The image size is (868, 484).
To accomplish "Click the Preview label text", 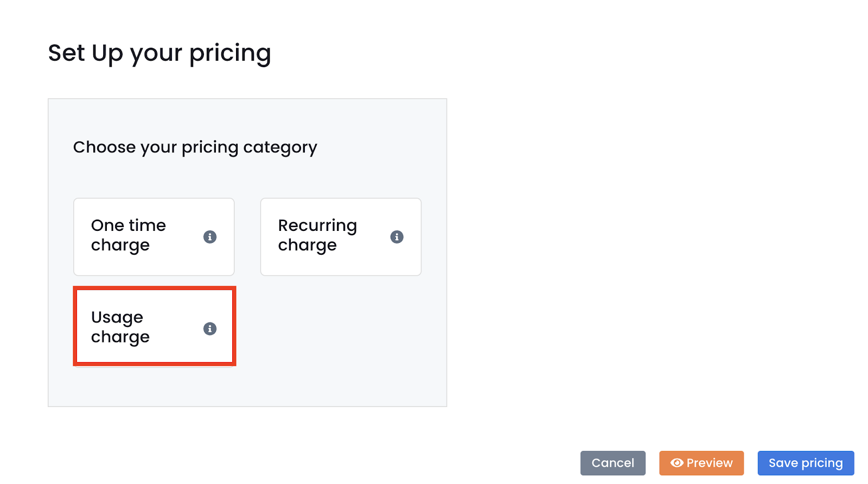I will 710,463.
